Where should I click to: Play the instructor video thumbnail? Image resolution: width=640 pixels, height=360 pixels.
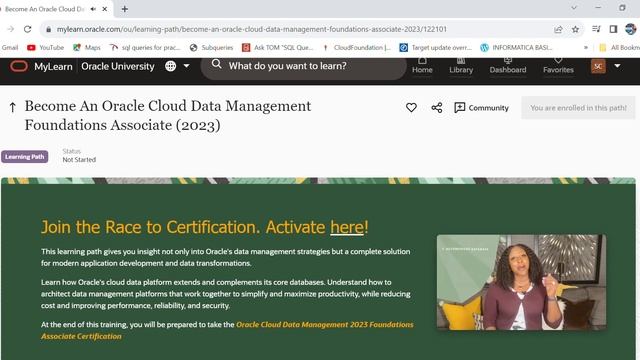521,282
